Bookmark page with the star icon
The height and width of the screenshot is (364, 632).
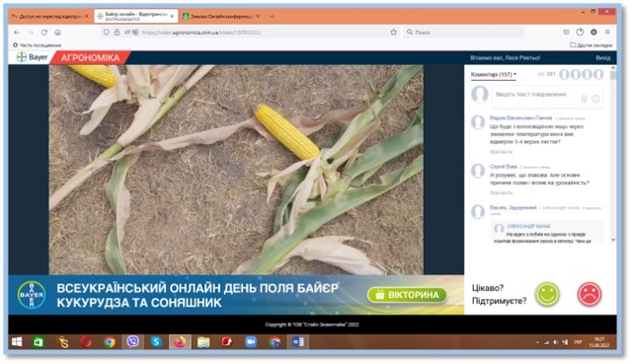pos(393,33)
